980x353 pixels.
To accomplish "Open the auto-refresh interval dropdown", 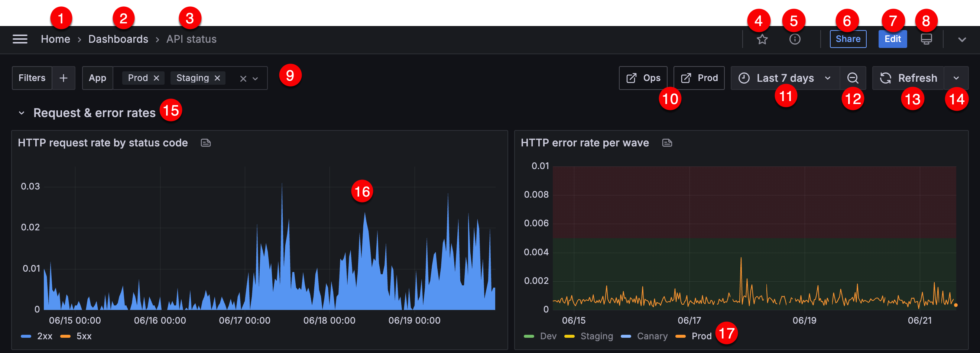I will coord(958,78).
